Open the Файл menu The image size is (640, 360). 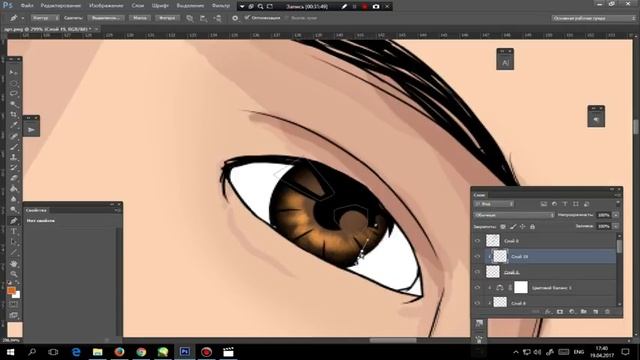27,6
